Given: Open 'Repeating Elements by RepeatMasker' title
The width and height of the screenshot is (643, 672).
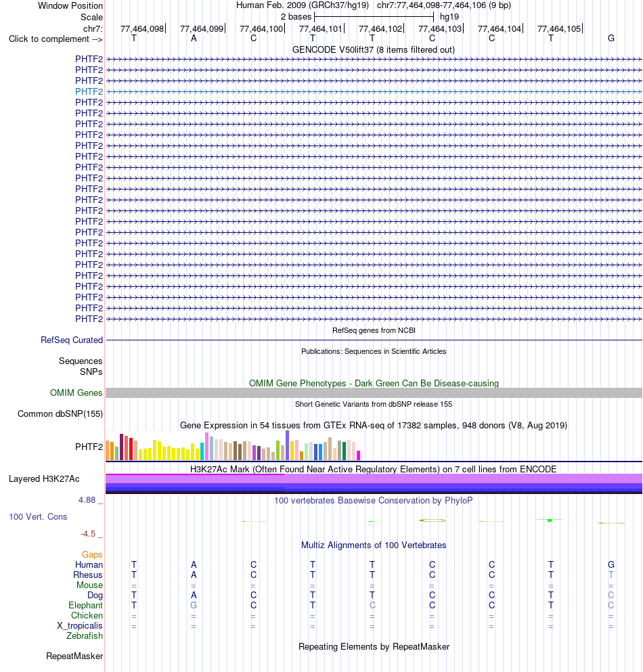Looking at the screenshot, I should tap(374, 647).
